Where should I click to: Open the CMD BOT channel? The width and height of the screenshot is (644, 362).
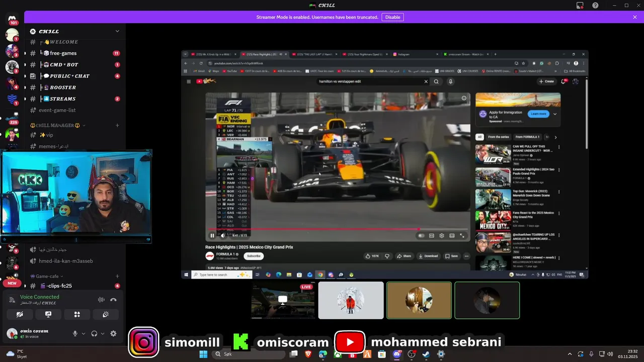74,65
